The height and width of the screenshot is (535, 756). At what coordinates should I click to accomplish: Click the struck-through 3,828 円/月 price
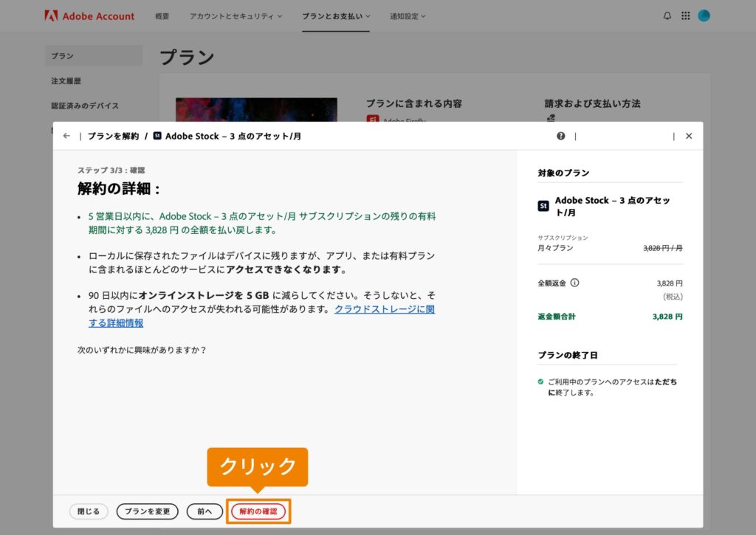click(x=663, y=248)
